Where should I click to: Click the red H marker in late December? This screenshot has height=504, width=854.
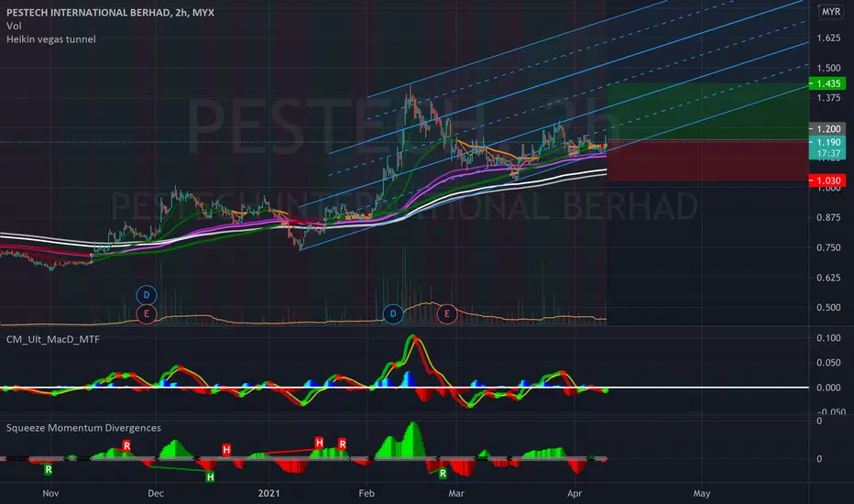pos(226,450)
